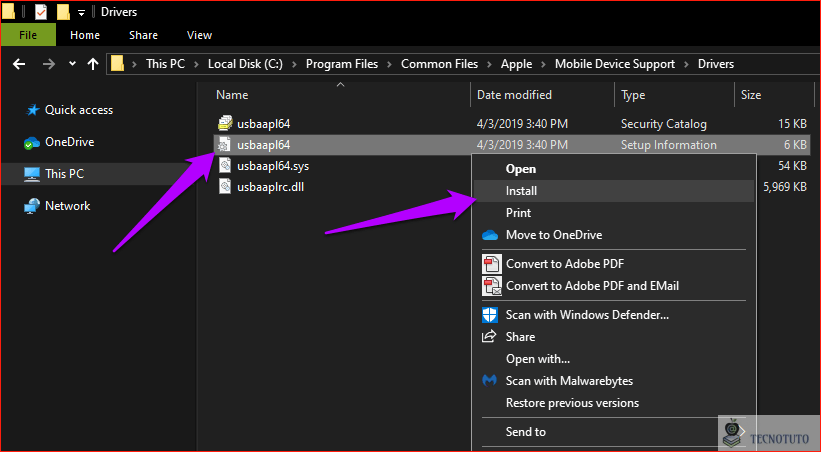Open the File ribbon tab
This screenshot has width=821, height=452.
(x=28, y=35)
